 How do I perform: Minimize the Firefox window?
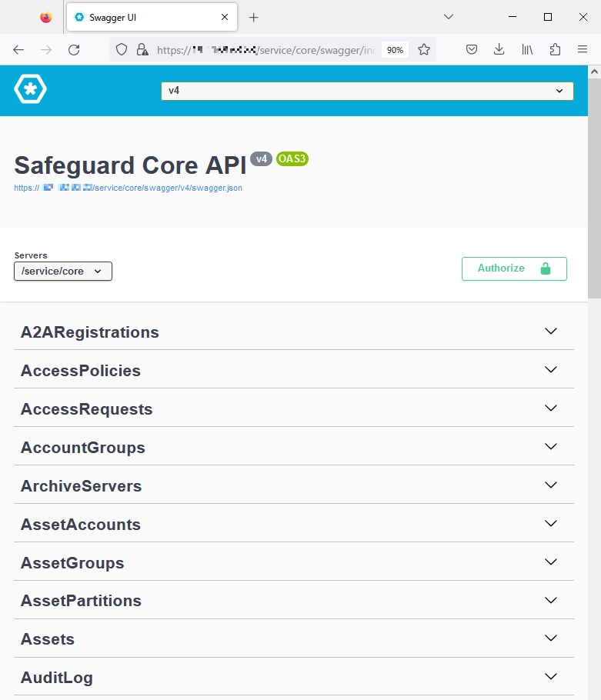pos(513,17)
